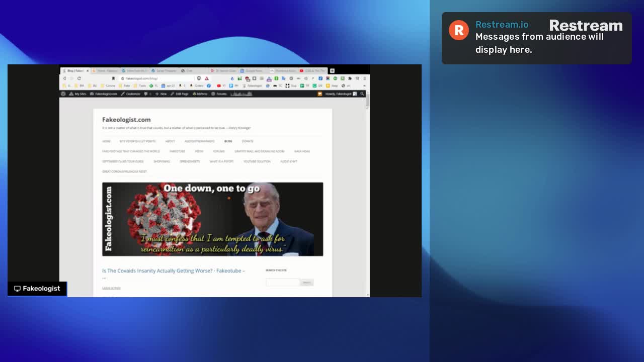Click New in WordPress admin bar

(x=161, y=94)
